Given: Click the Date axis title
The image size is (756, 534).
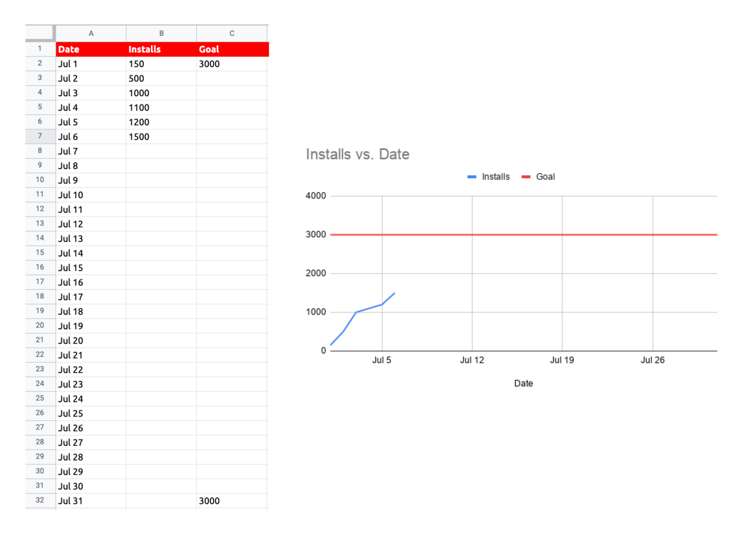Looking at the screenshot, I should click(523, 383).
